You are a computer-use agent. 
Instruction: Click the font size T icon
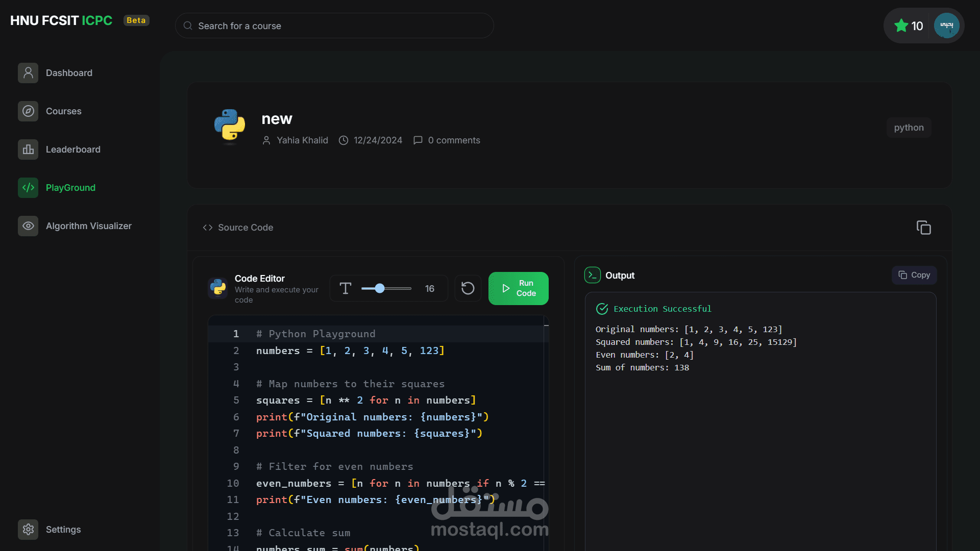coord(346,288)
